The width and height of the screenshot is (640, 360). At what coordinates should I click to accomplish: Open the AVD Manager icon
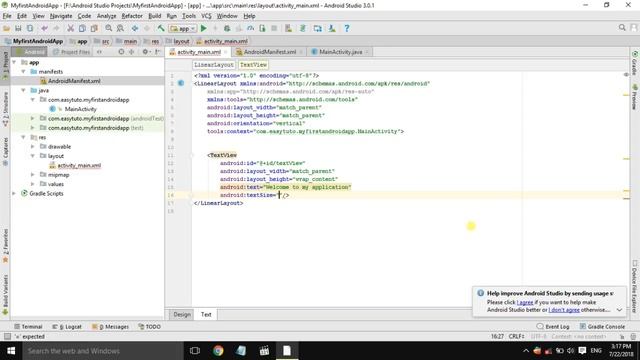tap(288, 29)
